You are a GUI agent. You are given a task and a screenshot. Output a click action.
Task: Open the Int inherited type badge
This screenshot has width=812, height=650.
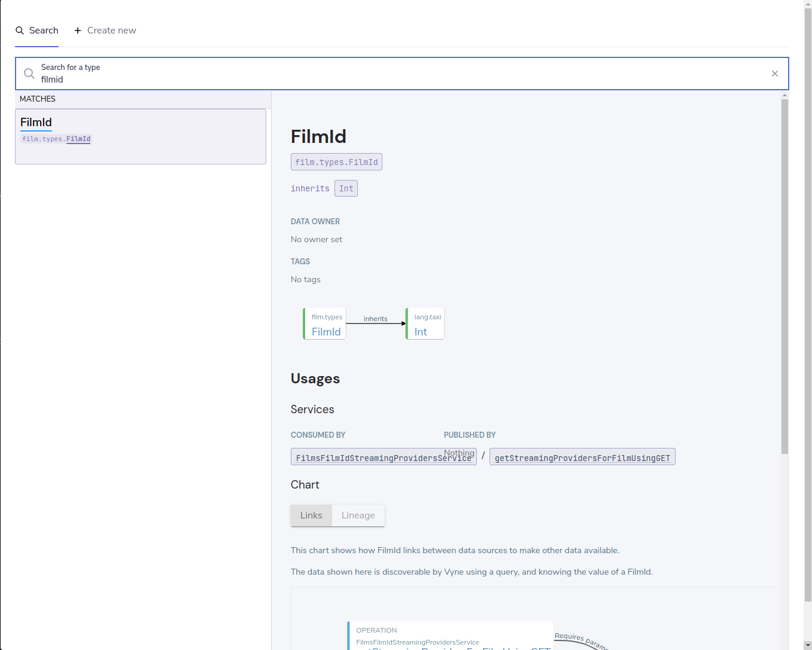[346, 188]
